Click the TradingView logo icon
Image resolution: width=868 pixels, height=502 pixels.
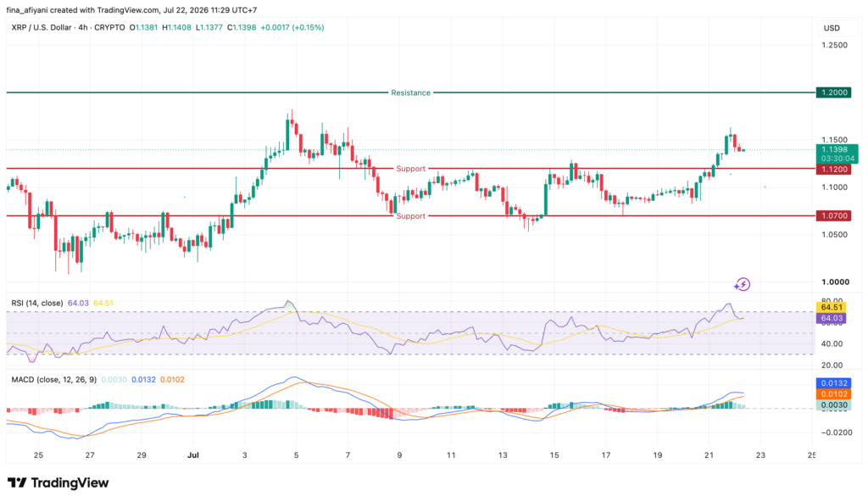click(17, 482)
